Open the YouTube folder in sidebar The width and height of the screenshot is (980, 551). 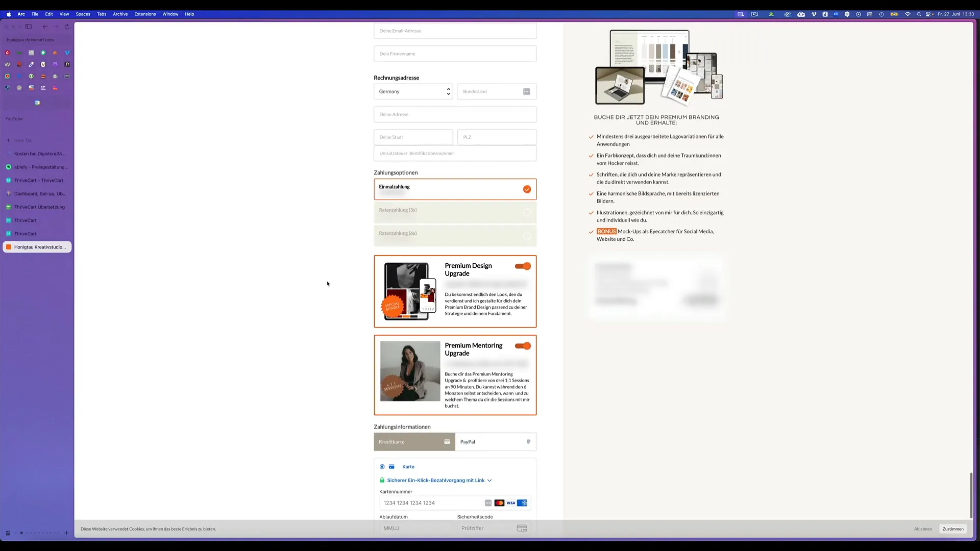(x=14, y=119)
